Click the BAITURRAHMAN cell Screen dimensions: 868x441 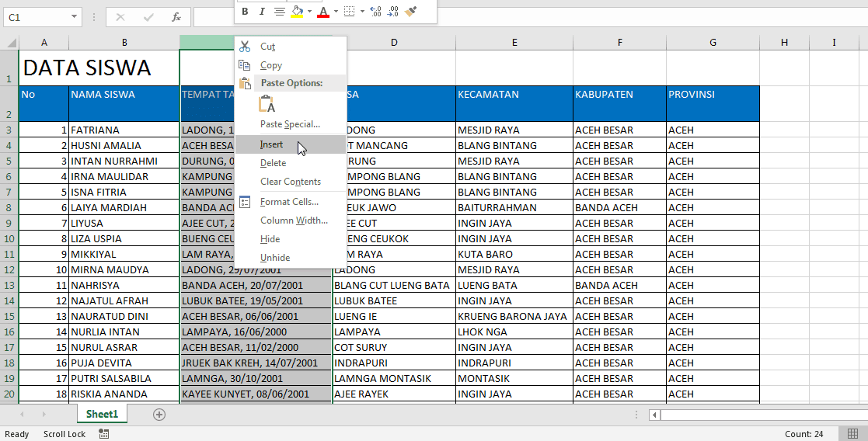coord(514,208)
